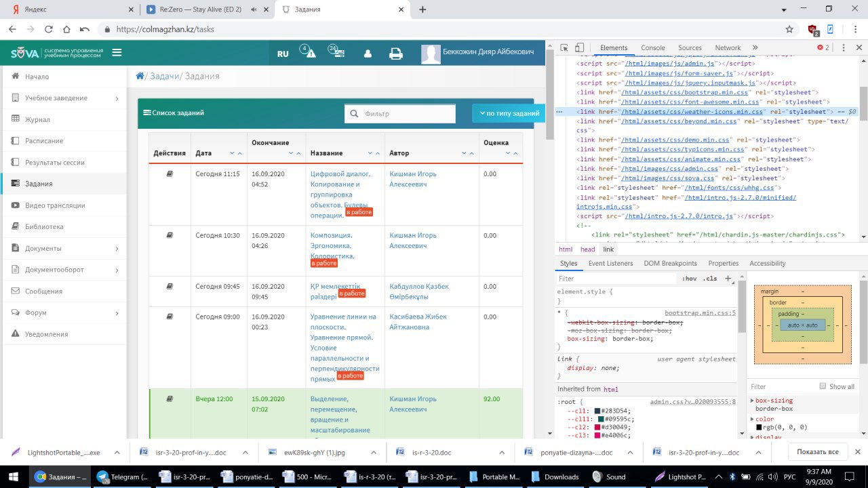The image size is (868, 488).
Task: Show DevTools errors count indicator
Action: tap(823, 48)
